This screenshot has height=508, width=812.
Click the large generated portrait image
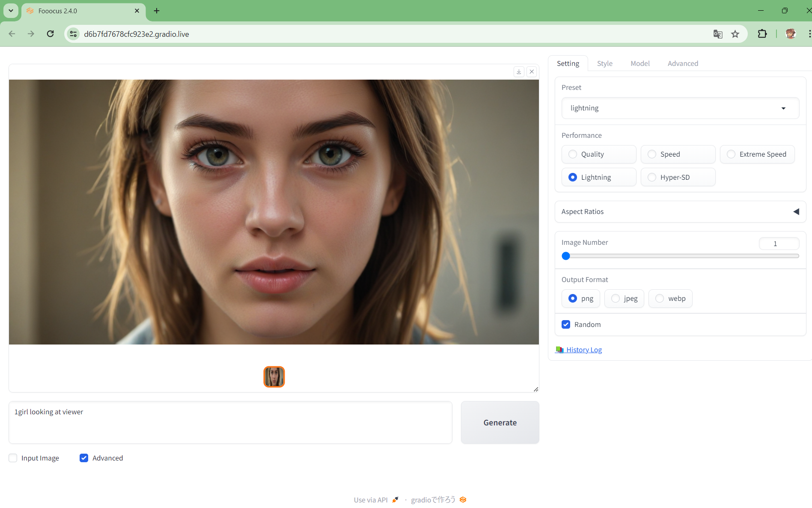click(274, 212)
